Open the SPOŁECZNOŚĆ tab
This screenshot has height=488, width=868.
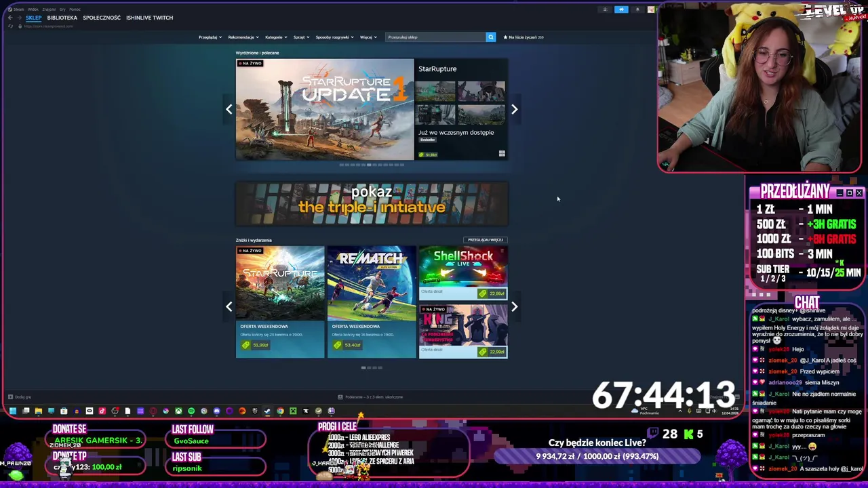click(x=102, y=18)
